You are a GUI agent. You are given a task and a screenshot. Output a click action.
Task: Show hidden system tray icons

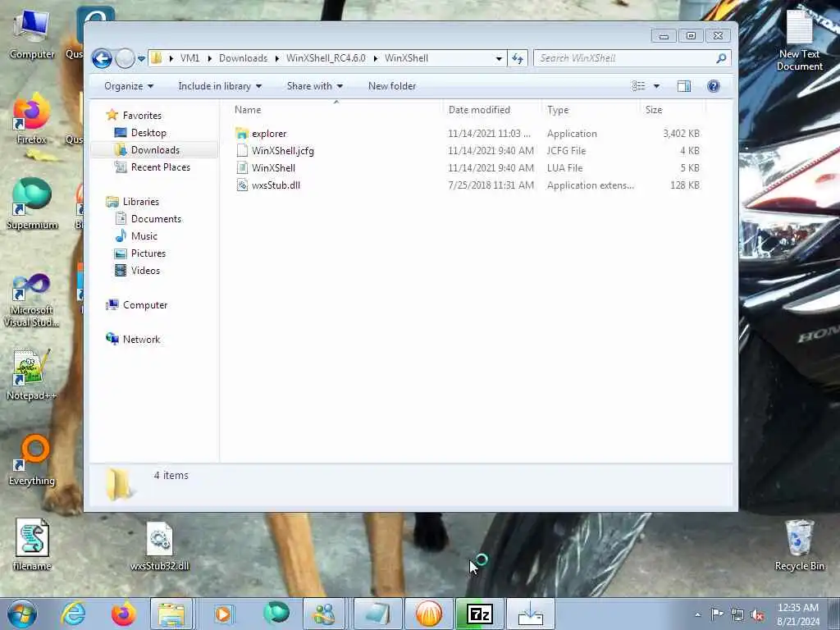click(x=697, y=614)
